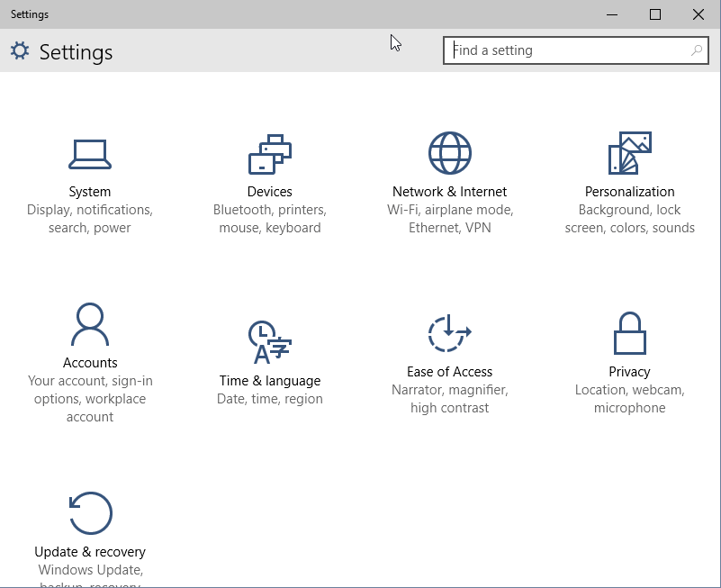This screenshot has height=588, width=721.
Task: Select the Network & Internet globe icon
Action: pyautogui.click(x=450, y=153)
